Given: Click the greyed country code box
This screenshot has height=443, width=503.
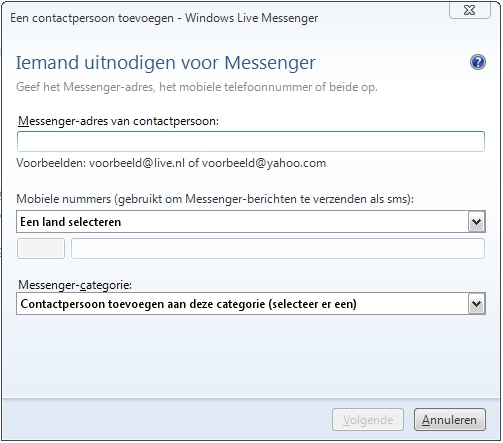Looking at the screenshot, I should pos(41,249).
